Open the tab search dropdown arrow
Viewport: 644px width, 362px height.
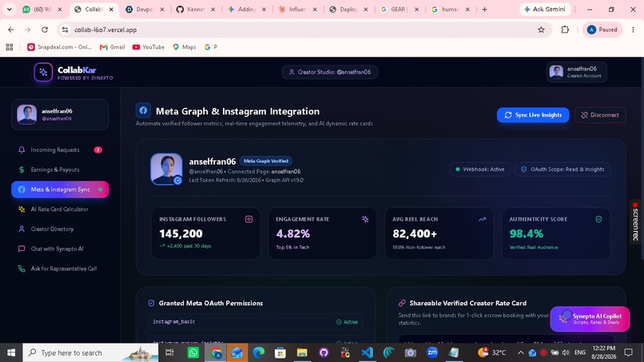pos(9,9)
